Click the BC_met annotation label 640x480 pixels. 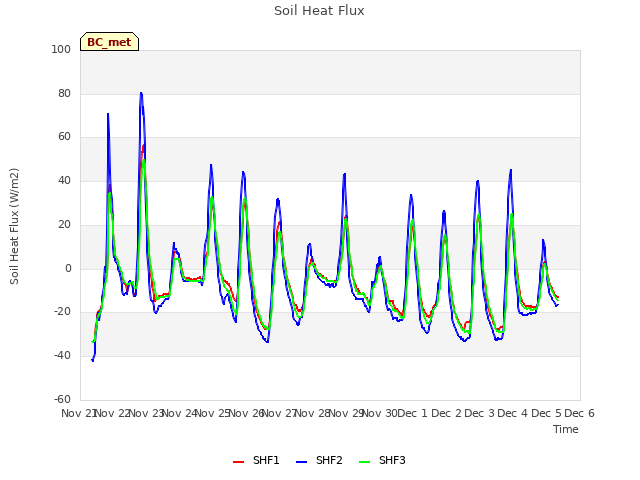[109, 42]
